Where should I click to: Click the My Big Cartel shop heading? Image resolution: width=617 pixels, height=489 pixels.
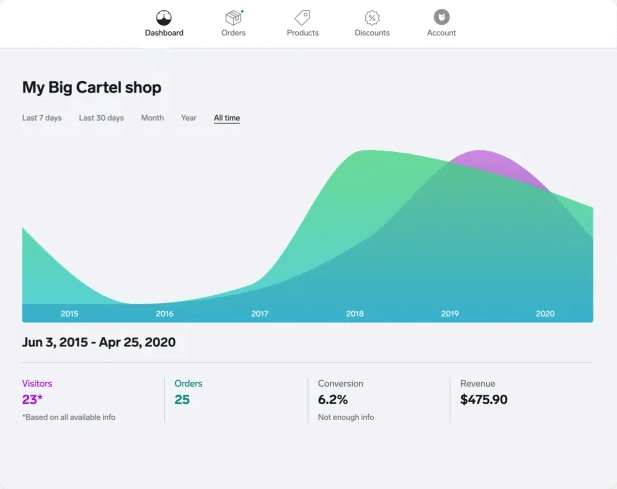click(x=92, y=87)
